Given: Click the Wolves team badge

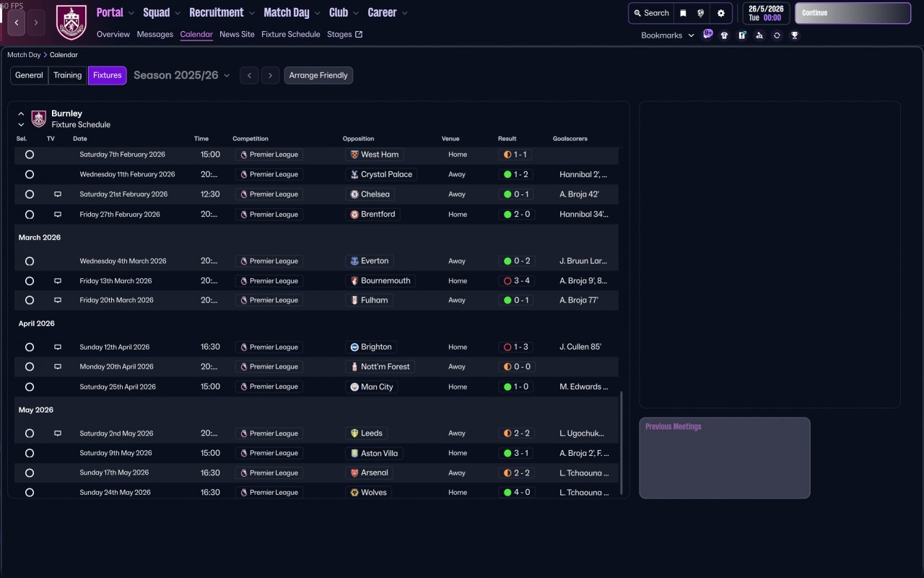Looking at the screenshot, I should coord(354,493).
